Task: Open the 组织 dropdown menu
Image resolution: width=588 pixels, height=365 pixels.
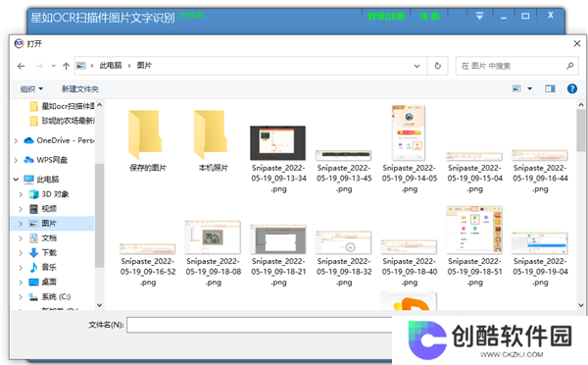Action: (x=31, y=89)
